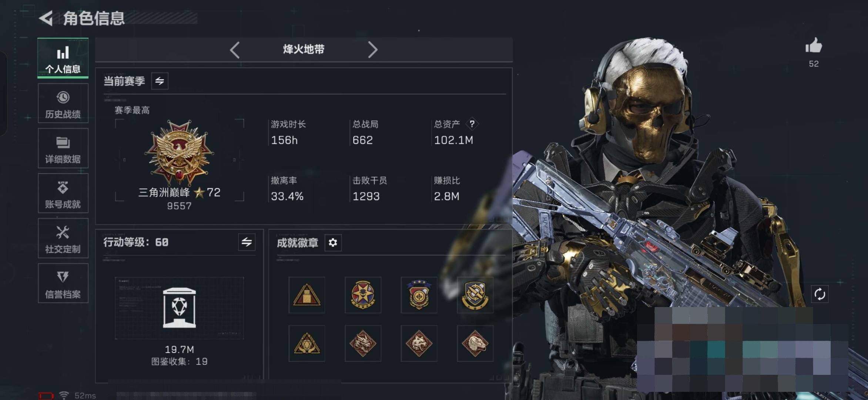This screenshot has height=400, width=868.
Task: Give a like with the thumbs-up icon
Action: click(814, 46)
